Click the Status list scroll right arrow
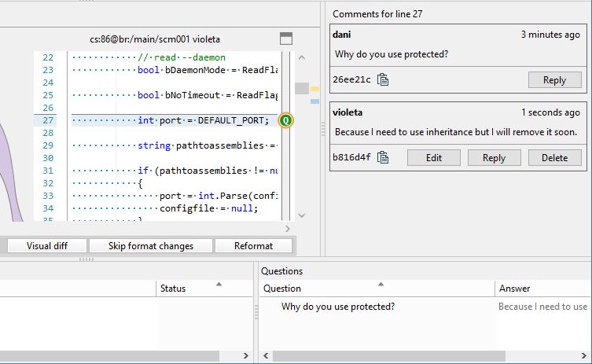The width and height of the screenshot is (592, 364). [246, 355]
